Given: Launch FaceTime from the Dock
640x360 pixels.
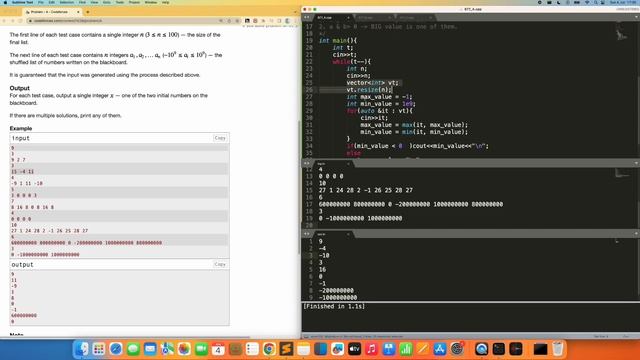Looking at the screenshot, I should click(201, 349).
